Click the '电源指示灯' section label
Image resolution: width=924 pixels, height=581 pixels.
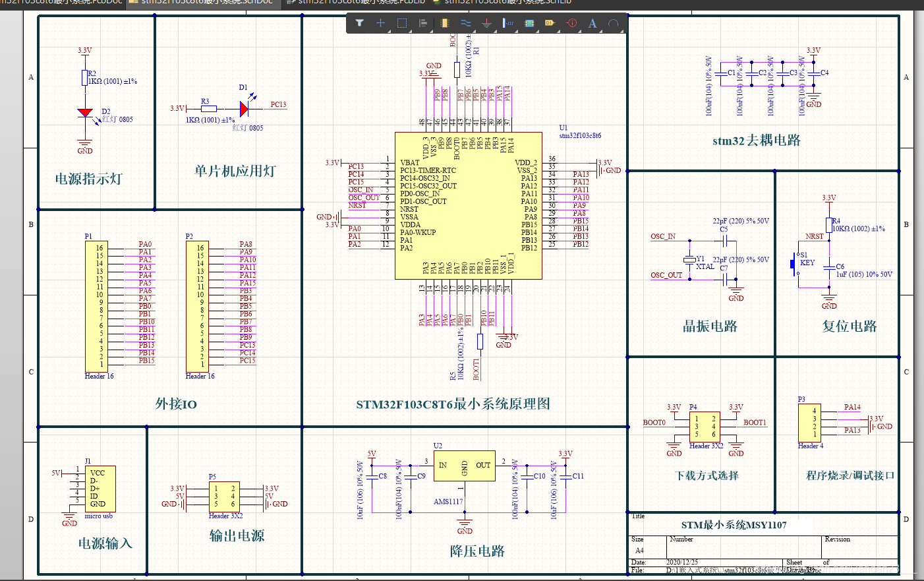[x=88, y=179]
